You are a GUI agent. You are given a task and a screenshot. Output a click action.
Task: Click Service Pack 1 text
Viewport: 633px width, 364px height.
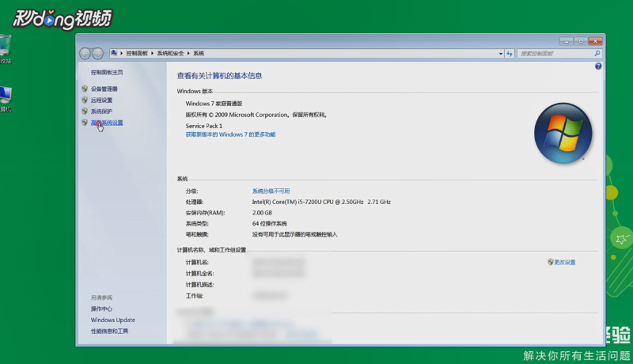tap(204, 126)
